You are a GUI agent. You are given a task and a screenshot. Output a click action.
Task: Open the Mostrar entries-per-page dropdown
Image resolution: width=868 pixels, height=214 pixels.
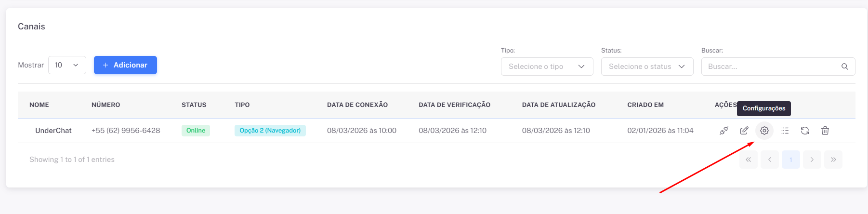[x=67, y=65]
